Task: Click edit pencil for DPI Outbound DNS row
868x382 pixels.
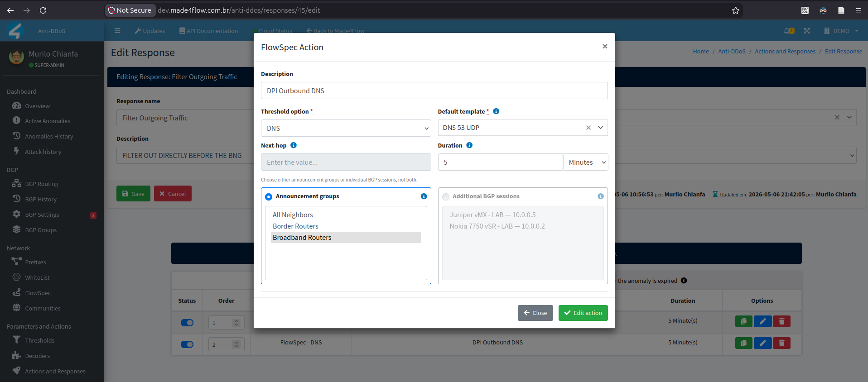Action: coord(762,343)
